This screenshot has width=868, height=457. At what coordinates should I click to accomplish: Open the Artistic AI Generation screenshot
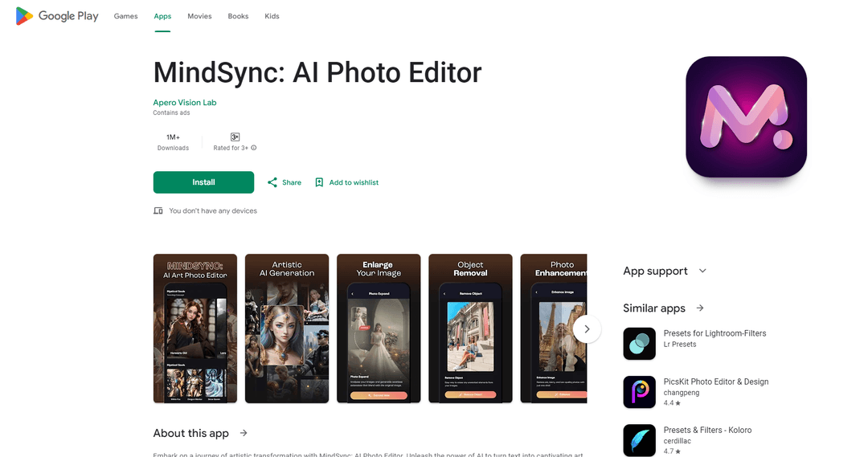click(287, 328)
